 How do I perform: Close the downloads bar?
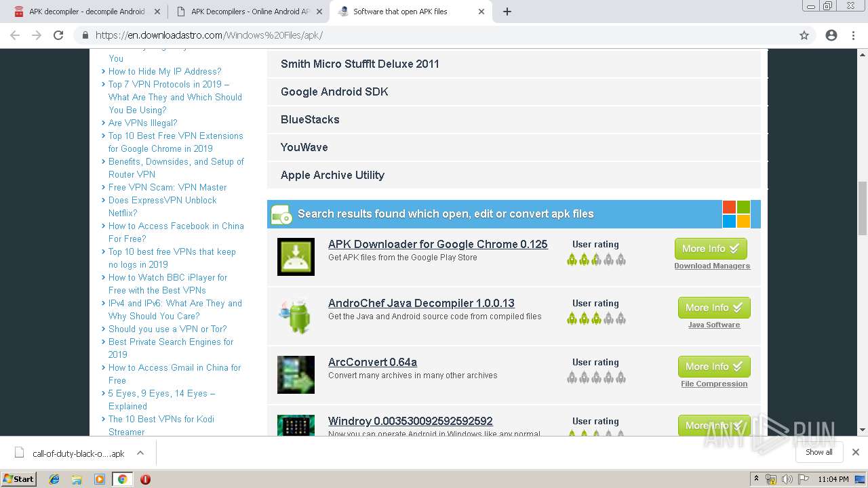(856, 452)
